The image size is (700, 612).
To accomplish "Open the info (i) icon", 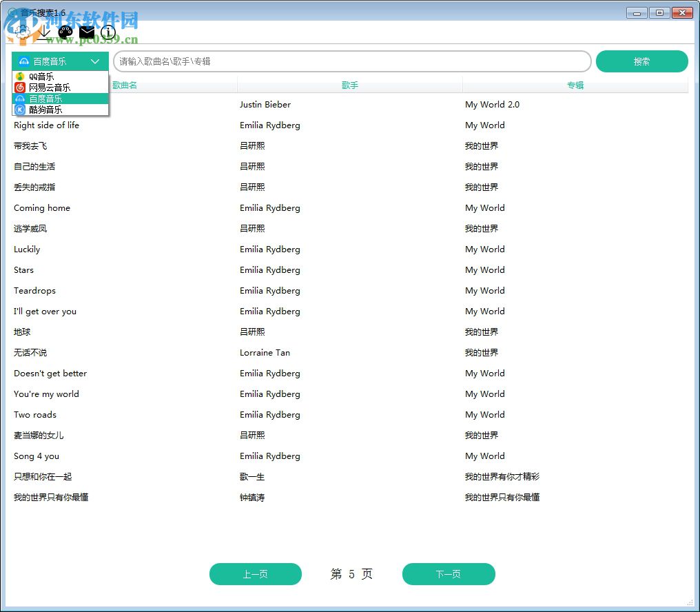I will click(x=108, y=32).
